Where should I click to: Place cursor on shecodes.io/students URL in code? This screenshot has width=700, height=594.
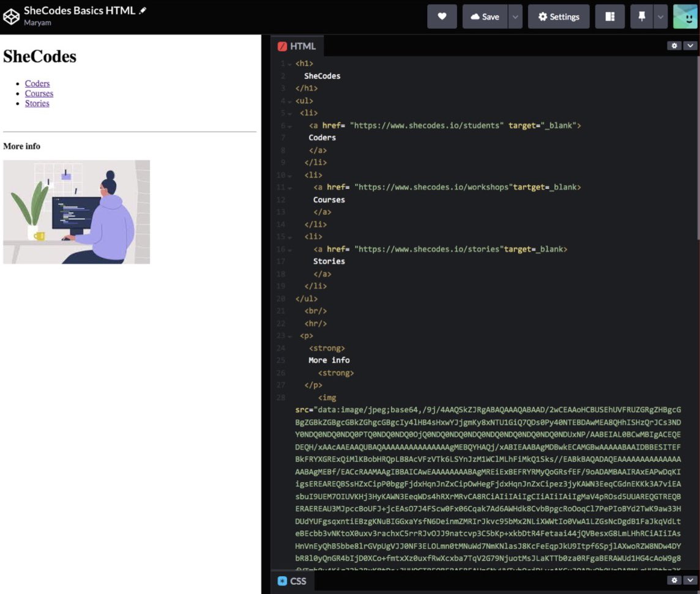(x=426, y=125)
